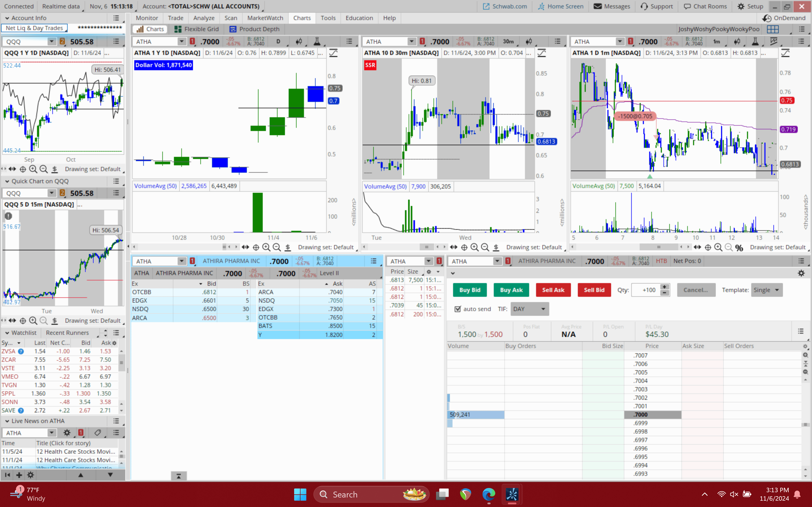
Task: Increase quantity using the plus stepper
Action: point(664,287)
